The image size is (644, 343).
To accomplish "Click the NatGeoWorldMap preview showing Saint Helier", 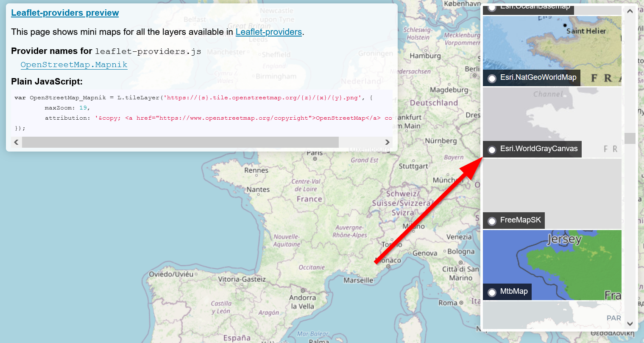I will pos(552,47).
